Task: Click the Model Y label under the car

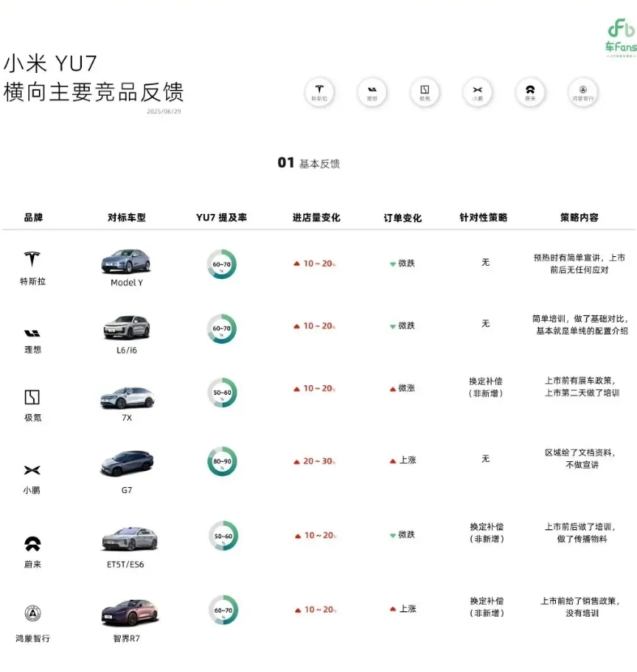Action: click(x=126, y=283)
